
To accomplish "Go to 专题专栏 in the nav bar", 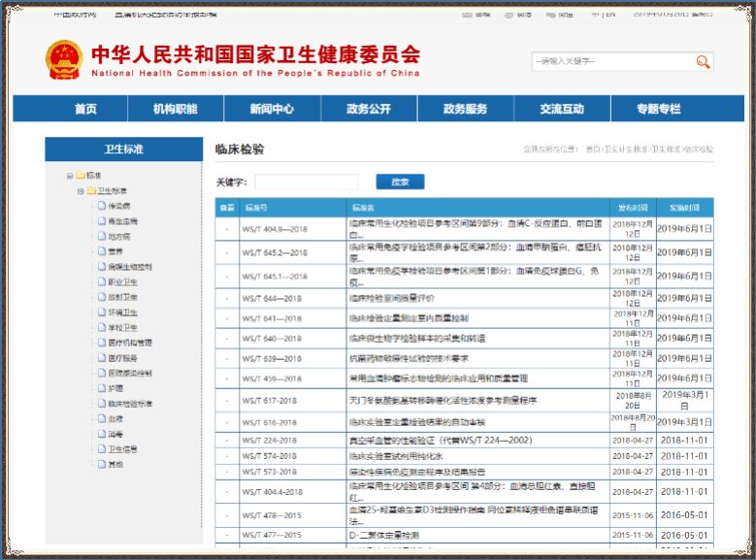I will point(659,109).
